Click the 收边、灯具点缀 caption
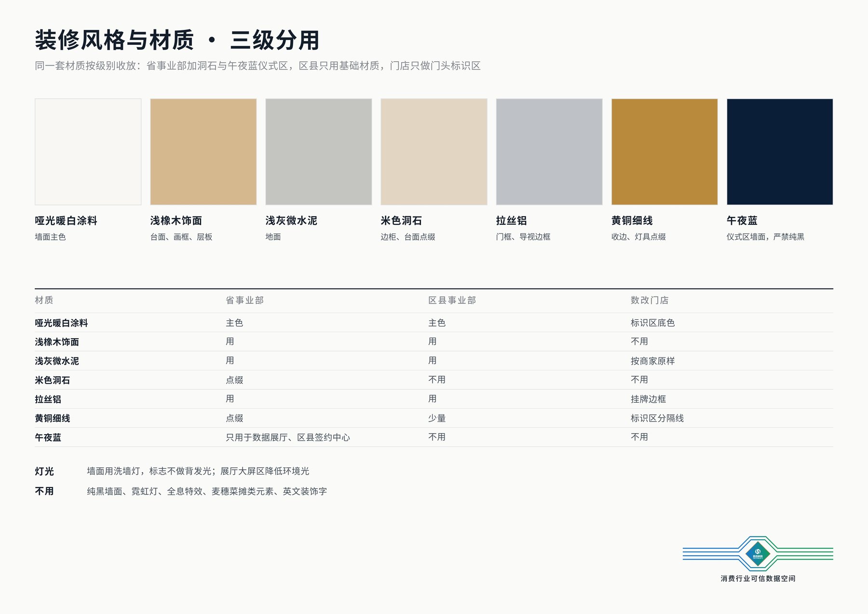Image resolution: width=868 pixels, height=614 pixels. click(638, 237)
